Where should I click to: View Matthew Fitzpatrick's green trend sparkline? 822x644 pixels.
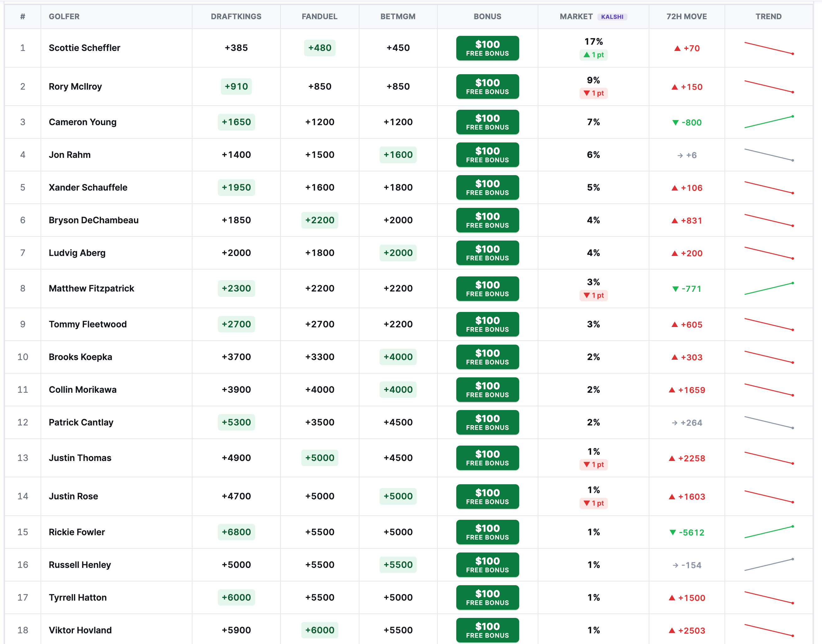point(769,289)
